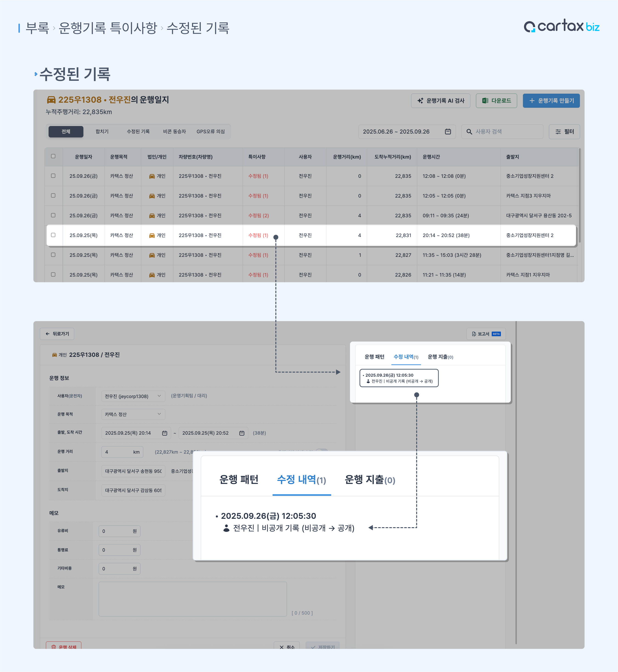
Task: Select the enlarged 운행 지출(0) tab
Action: click(370, 480)
